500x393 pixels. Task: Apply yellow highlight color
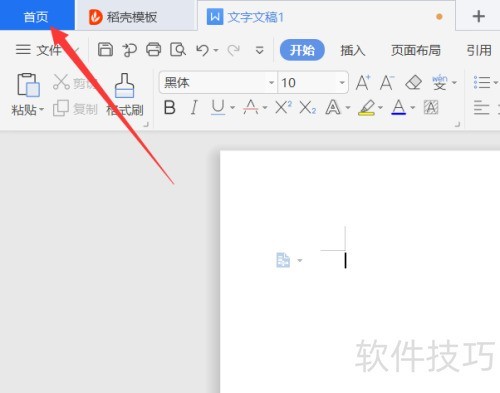(366, 108)
